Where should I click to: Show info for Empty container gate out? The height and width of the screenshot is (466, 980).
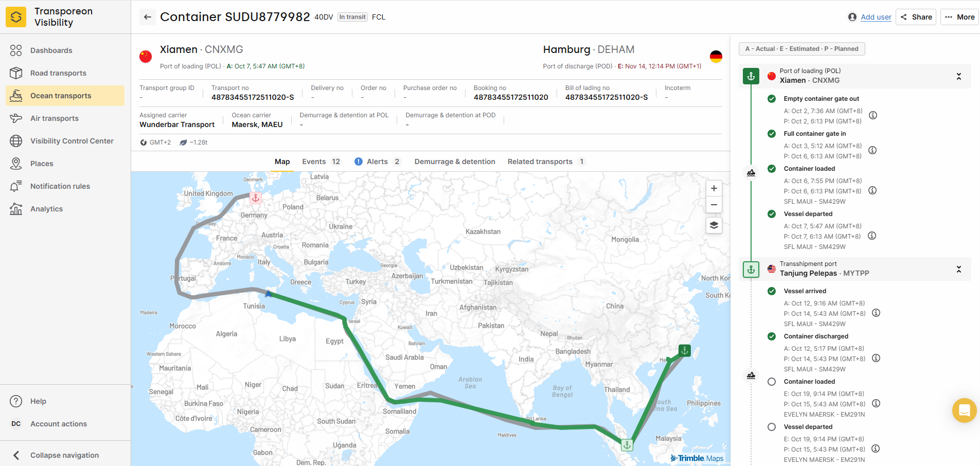873,115
